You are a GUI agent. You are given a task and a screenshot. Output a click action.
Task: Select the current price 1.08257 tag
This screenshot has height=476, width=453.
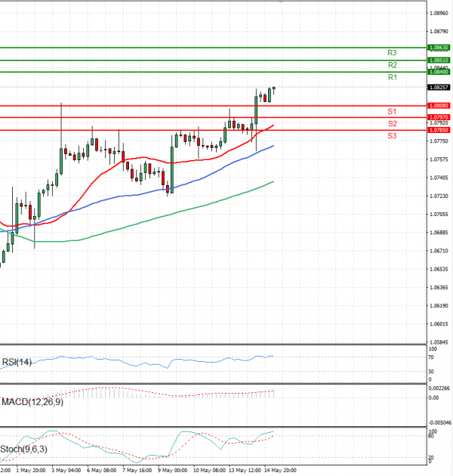(439, 87)
